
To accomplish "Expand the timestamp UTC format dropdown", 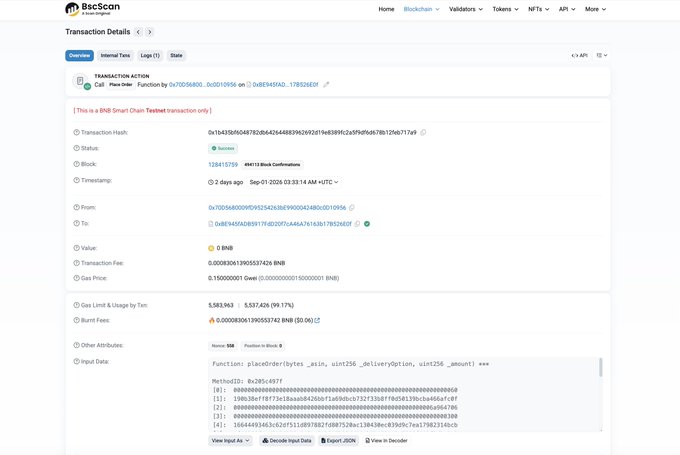I will point(294,182).
